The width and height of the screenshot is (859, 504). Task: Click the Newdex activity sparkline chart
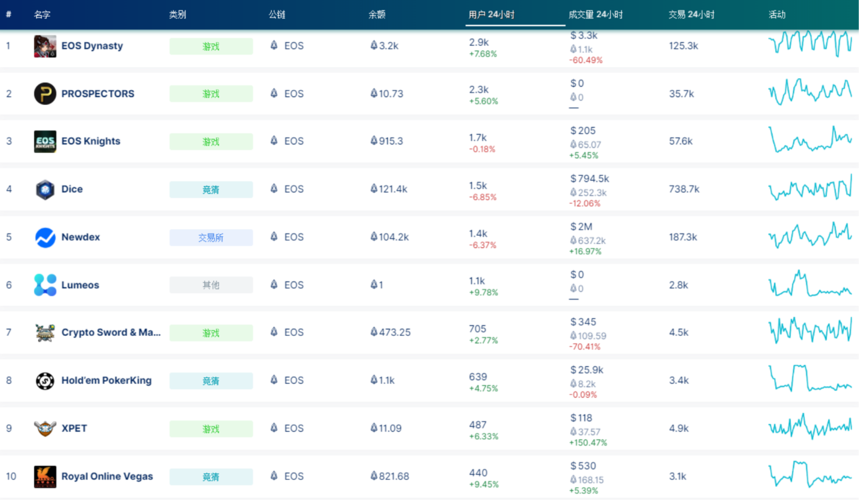click(810, 235)
